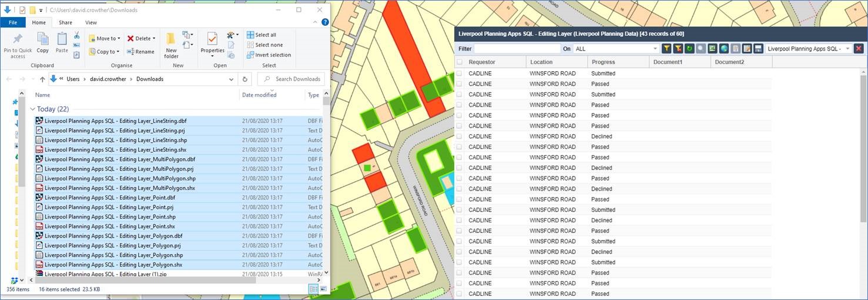The height and width of the screenshot is (300, 868).
Task: Click the globe map icon in table toolbar
Action: (x=723, y=49)
